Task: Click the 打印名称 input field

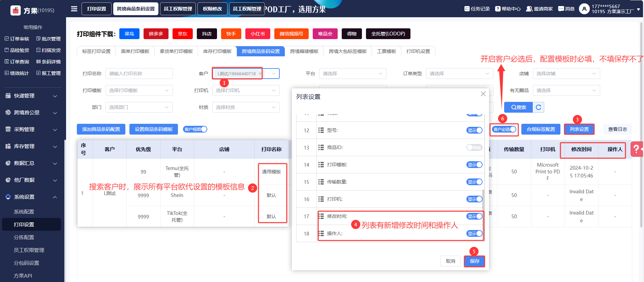Action: tap(139, 74)
